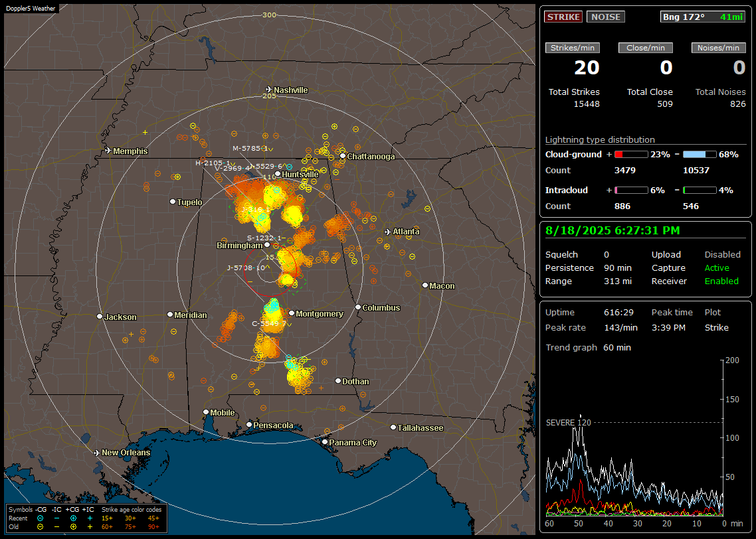Click the SEVERE 120 threshold line label

tap(569, 422)
